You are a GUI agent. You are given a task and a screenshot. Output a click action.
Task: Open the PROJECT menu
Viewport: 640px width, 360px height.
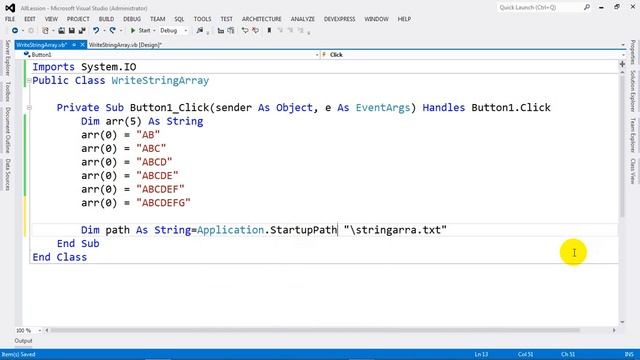(x=78, y=19)
